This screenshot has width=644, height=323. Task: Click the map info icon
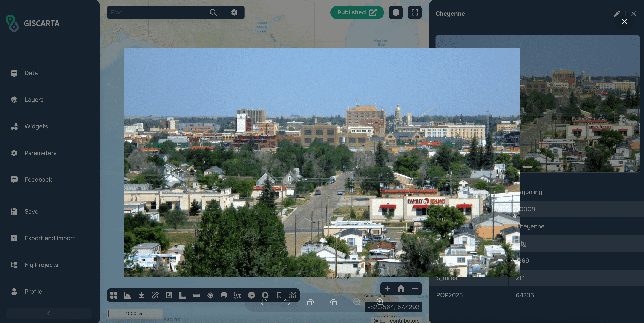[x=396, y=12]
